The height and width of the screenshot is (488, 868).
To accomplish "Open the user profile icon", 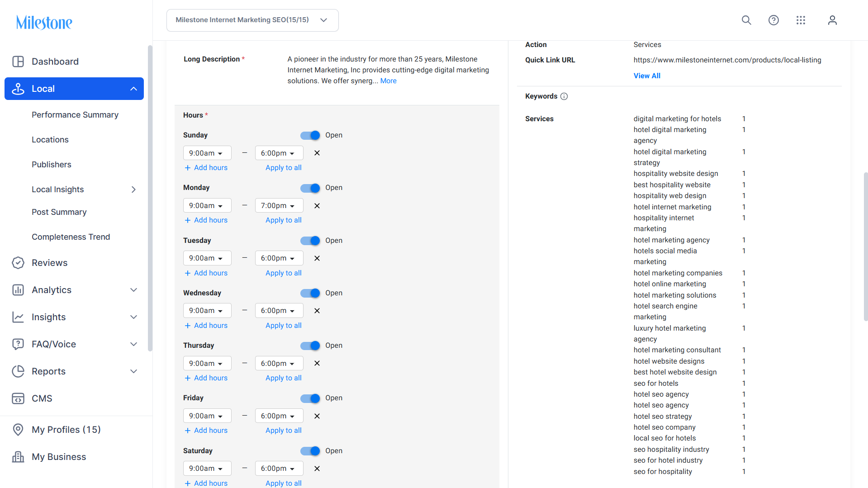I will coord(832,20).
